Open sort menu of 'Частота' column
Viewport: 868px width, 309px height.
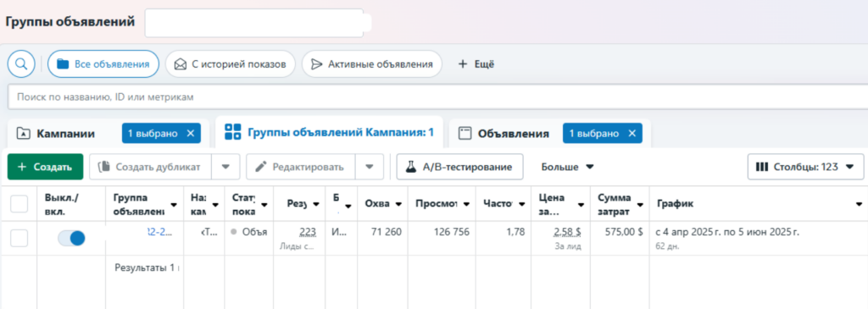point(522,205)
